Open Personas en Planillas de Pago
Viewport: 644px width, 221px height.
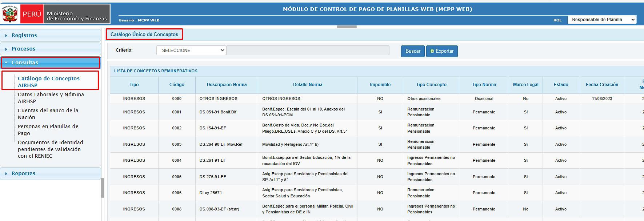coord(48,130)
